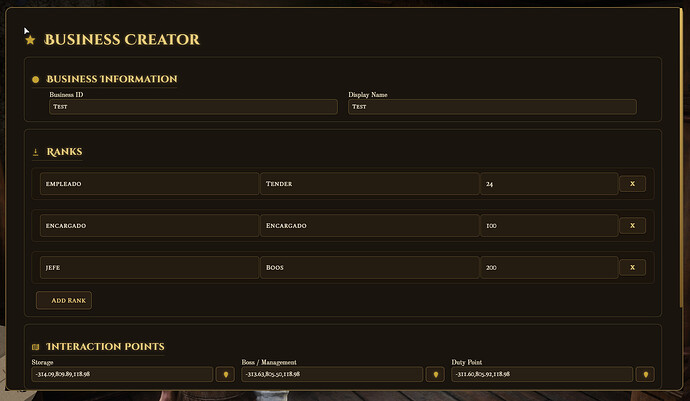
Task: Edit the Encargado rank label field
Action: [370, 226]
